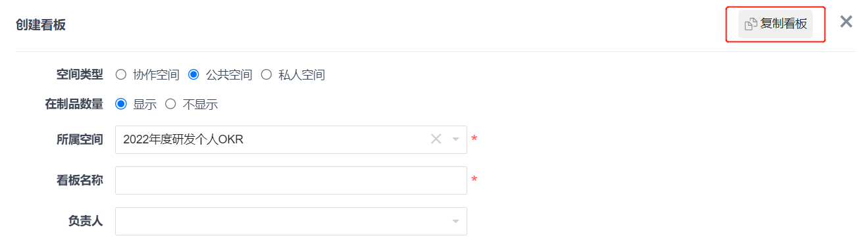This screenshot has width=868, height=242.
Task: Expand the 所属空间 dropdown arrow
Action: pos(455,139)
